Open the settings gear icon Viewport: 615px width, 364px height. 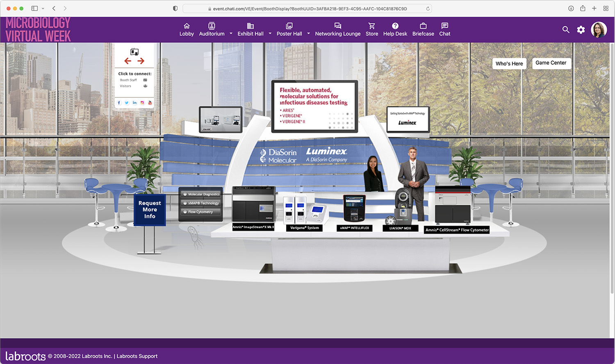581,29
